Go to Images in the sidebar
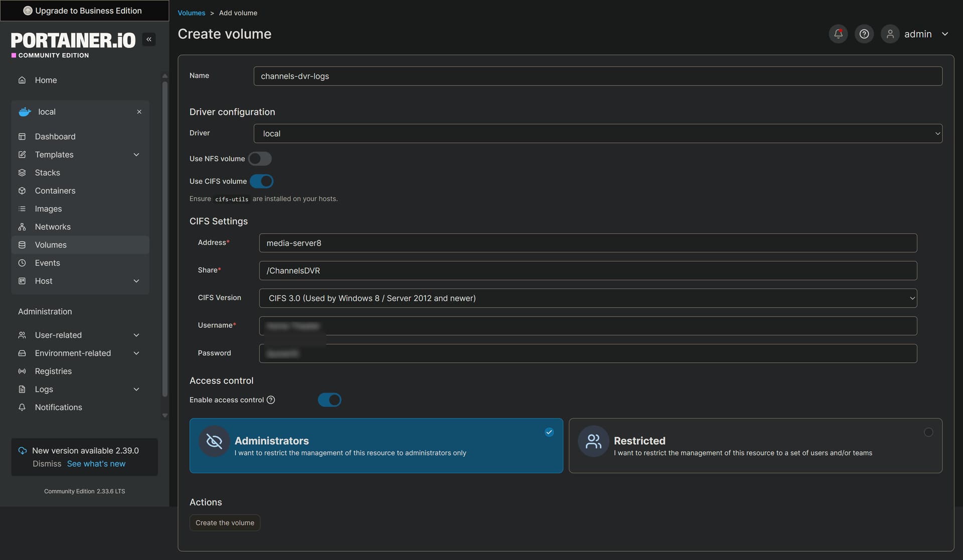The image size is (963, 560). point(48,209)
